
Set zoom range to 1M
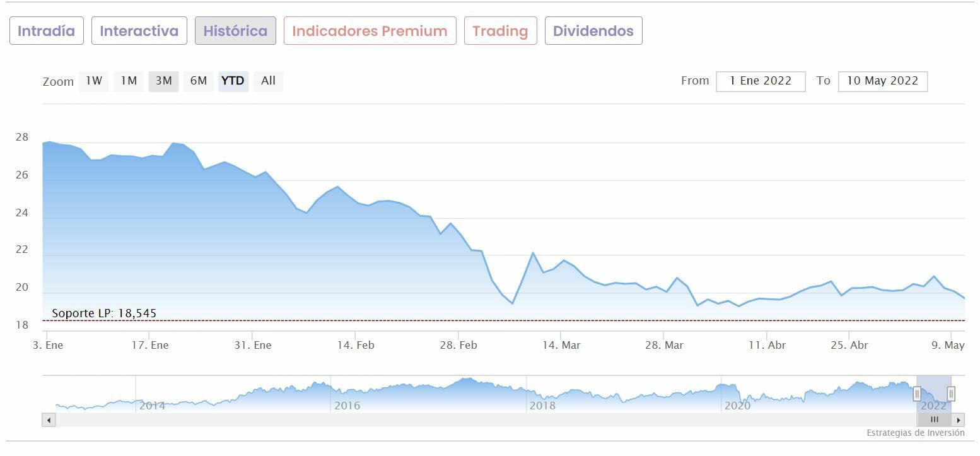coord(129,81)
